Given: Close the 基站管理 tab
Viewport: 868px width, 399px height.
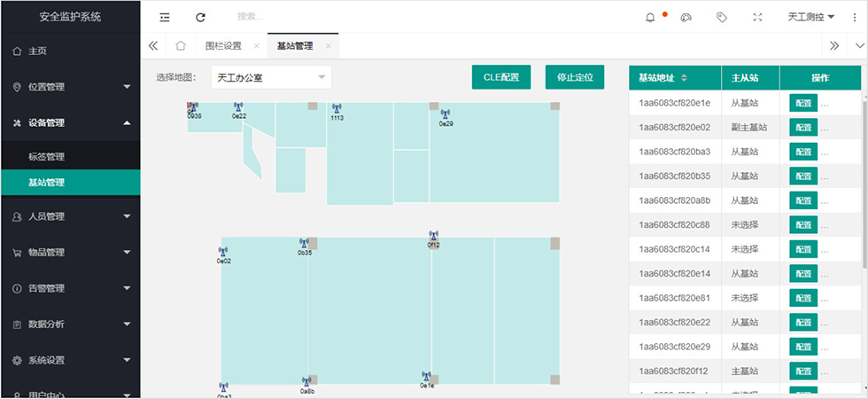Looking at the screenshot, I should tap(329, 46).
